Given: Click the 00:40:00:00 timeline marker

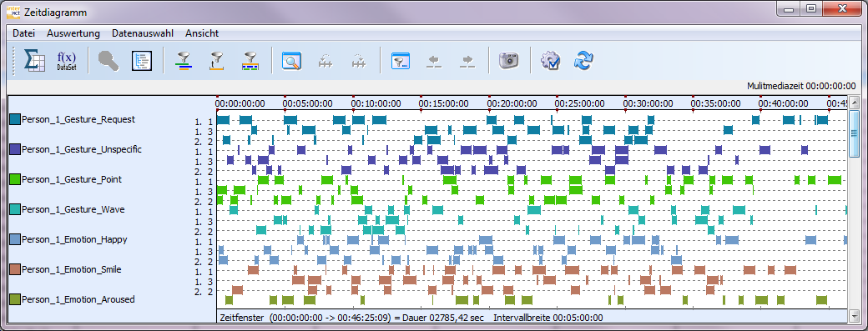Looking at the screenshot, I should tap(784, 103).
